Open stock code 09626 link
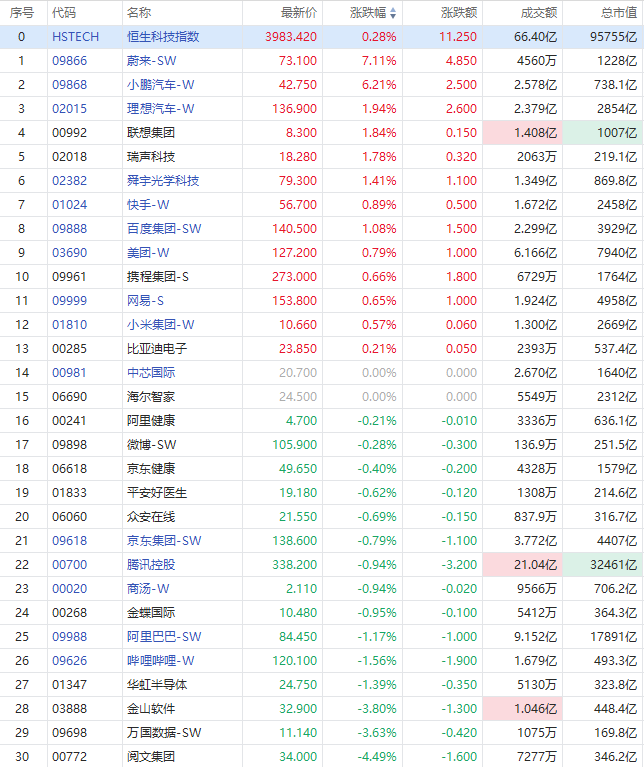Screen dimensions: 644x767 pos(69,660)
